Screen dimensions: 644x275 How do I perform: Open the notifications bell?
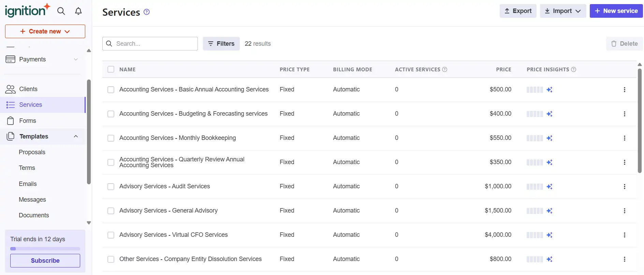[x=78, y=11]
